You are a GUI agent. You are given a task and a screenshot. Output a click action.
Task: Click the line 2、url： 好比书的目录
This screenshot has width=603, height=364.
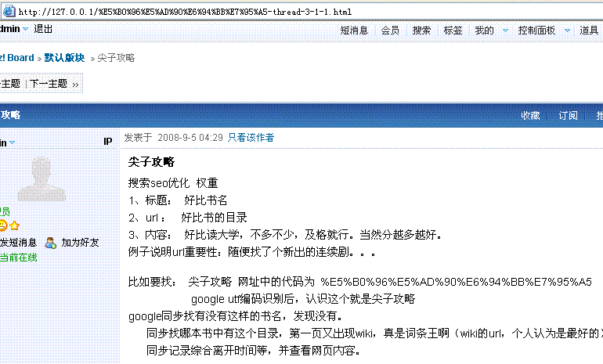coord(188,218)
